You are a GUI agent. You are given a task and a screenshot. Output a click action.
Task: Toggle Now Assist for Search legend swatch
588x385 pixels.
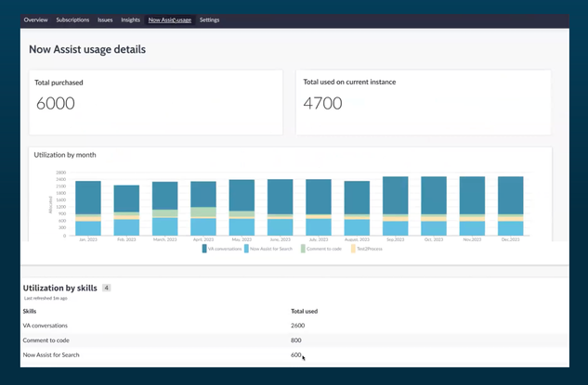(x=247, y=249)
